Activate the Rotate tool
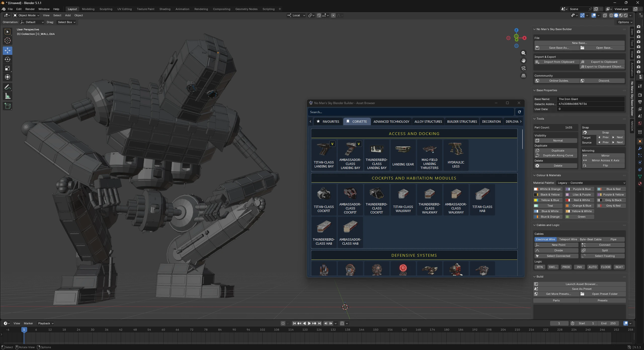 point(8,59)
